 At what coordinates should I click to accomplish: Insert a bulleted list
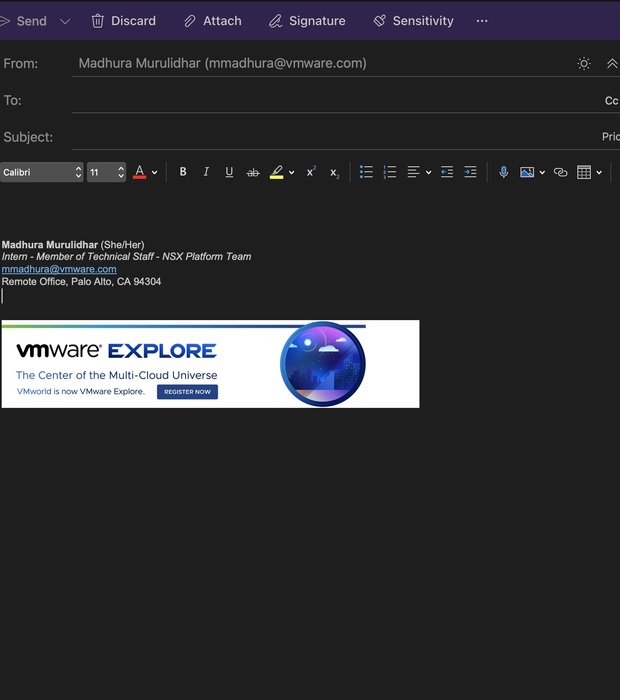366,172
